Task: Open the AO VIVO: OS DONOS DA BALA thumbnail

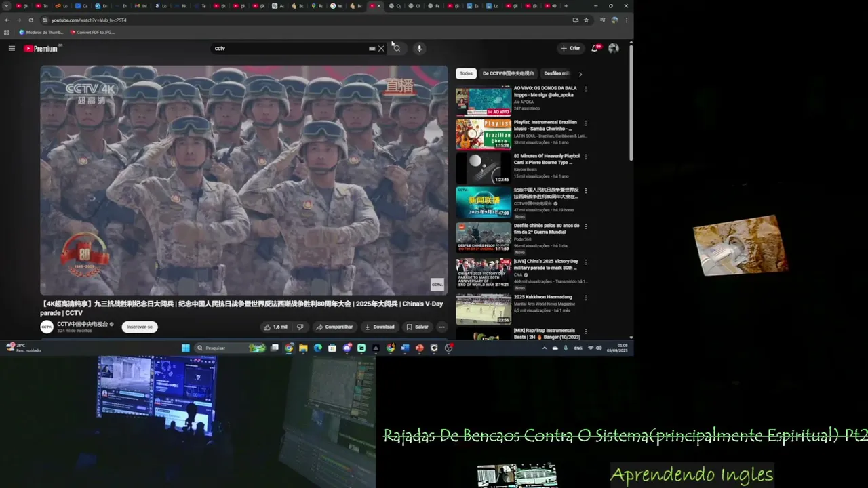Action: point(484,101)
